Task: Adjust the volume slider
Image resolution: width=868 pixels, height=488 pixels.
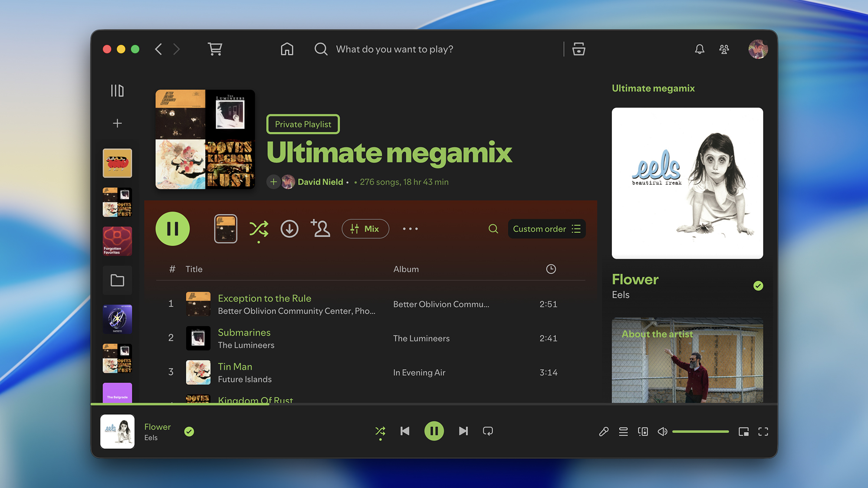Action: tap(700, 432)
